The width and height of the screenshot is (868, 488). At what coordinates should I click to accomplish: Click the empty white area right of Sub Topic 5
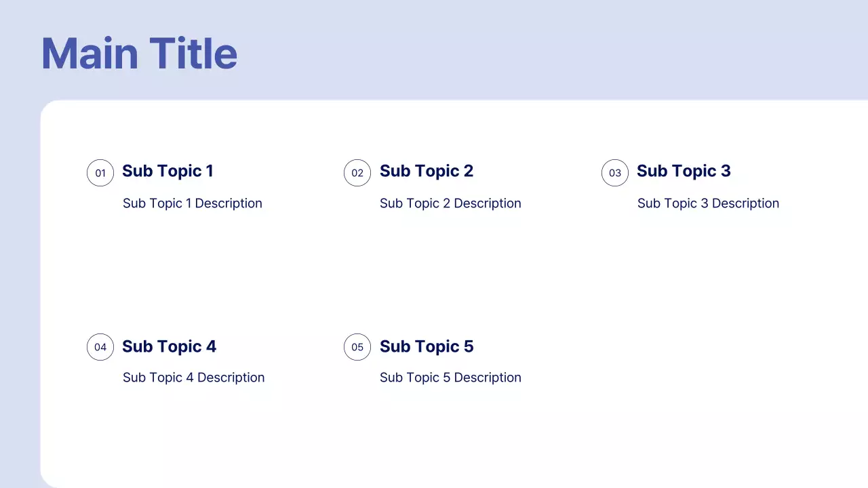(678, 359)
